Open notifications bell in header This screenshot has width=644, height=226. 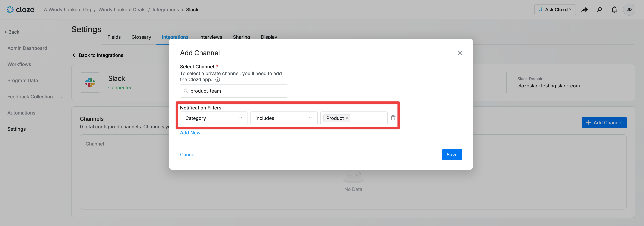(x=614, y=10)
